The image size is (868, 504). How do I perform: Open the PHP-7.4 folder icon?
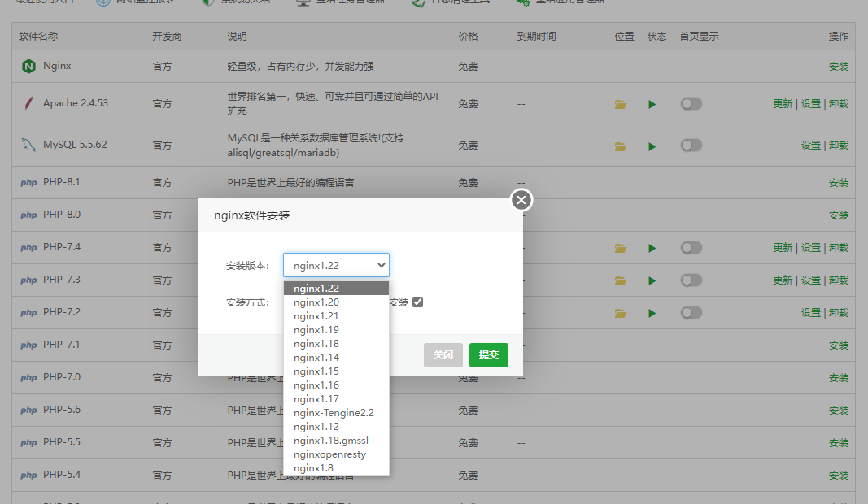tap(620, 249)
